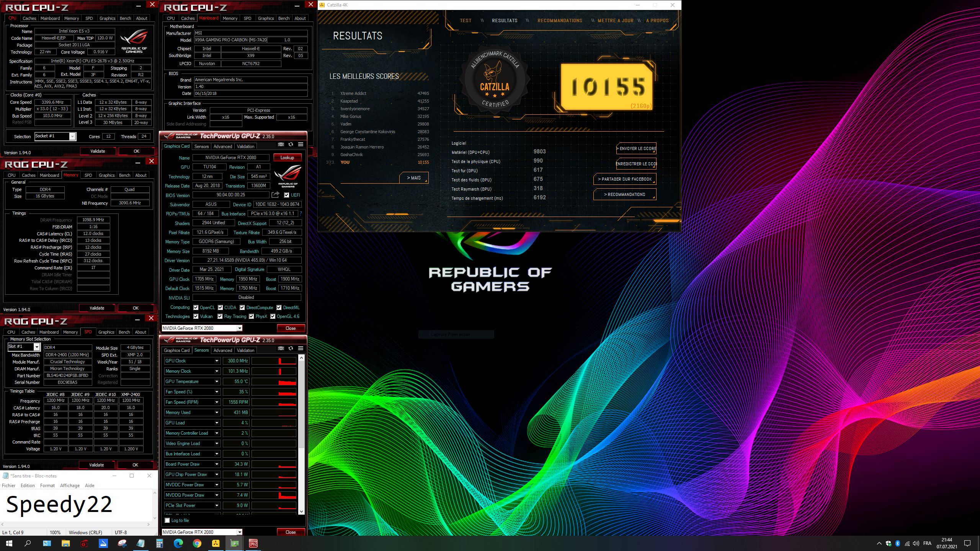The image size is (980, 551).
Task: Open Microsoft Edge from the taskbar
Action: [178, 543]
